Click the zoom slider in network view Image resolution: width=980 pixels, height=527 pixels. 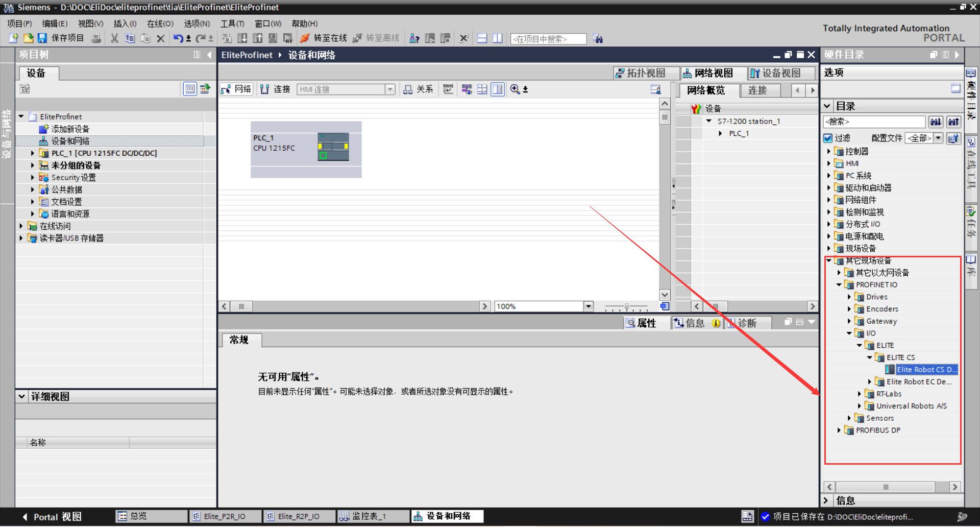tap(626, 307)
